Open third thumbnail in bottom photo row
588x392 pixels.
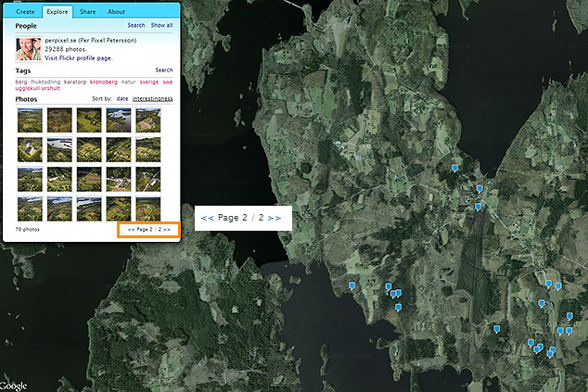(x=89, y=209)
